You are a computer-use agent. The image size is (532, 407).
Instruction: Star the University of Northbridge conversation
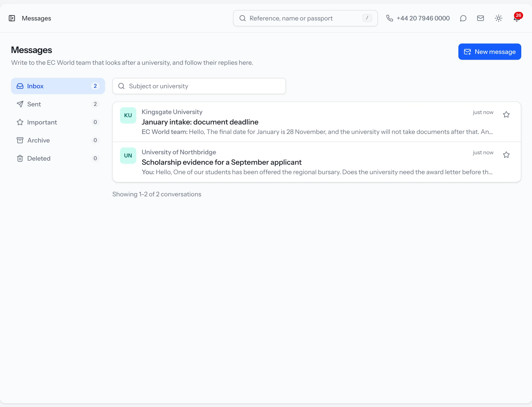[506, 155]
